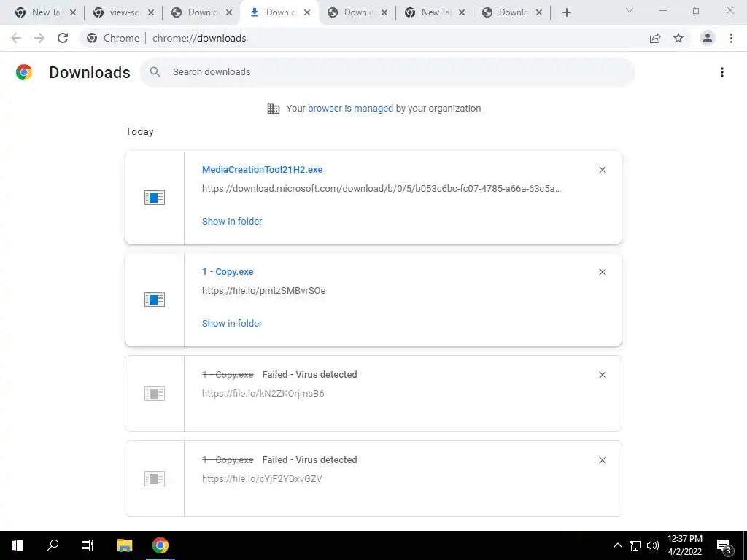
Task: Open the Chrome profile avatar
Action: [x=708, y=38]
